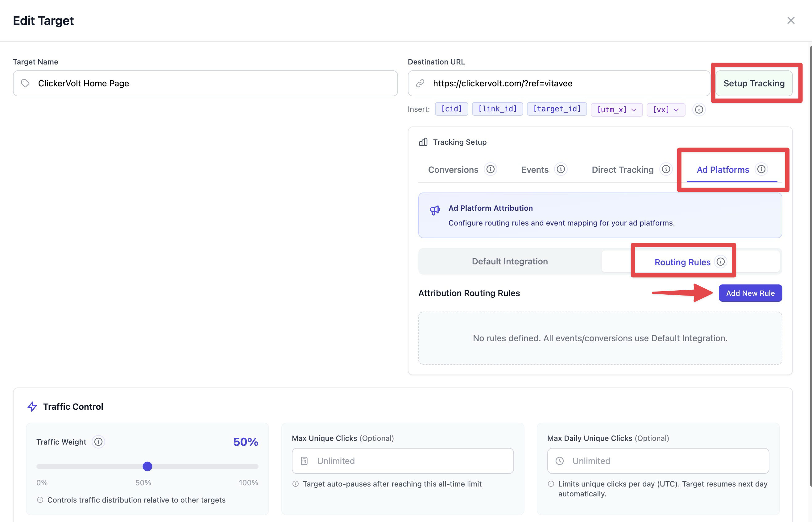Click the 100% slider label
Image resolution: width=812 pixels, height=522 pixels.
tap(248, 483)
